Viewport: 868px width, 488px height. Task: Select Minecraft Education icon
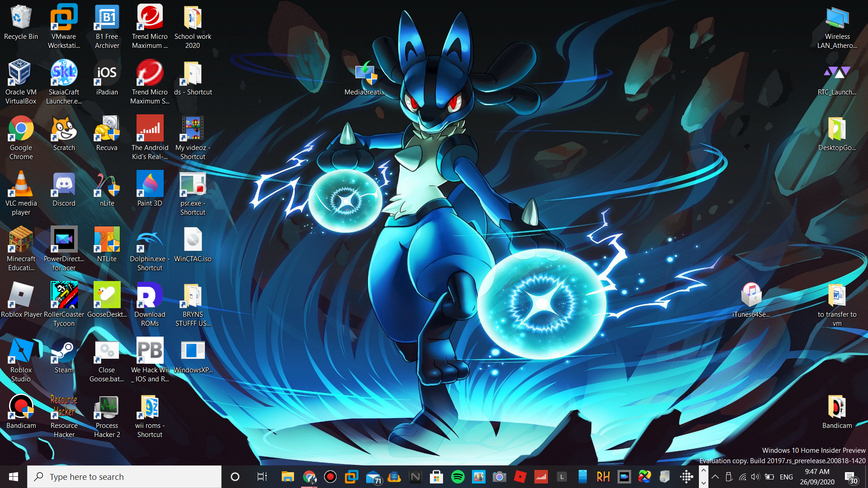click(21, 249)
